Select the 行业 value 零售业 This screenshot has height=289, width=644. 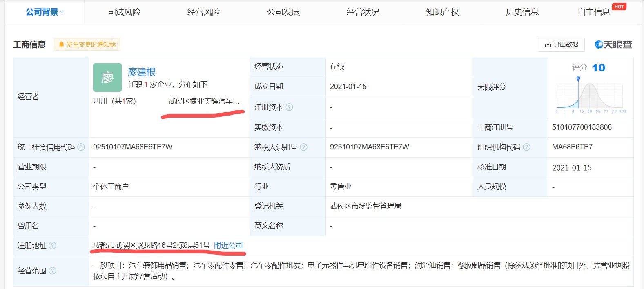pyautogui.click(x=341, y=187)
